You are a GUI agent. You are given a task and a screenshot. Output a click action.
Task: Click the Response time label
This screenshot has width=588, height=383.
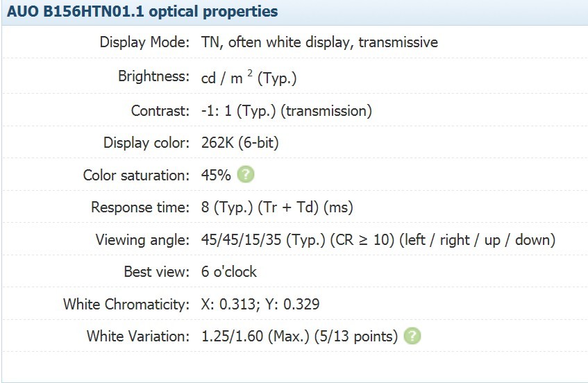(141, 207)
